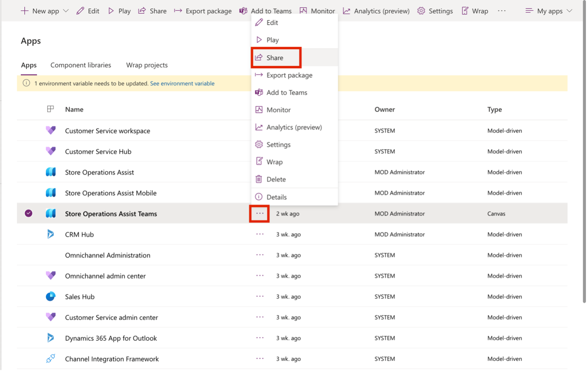588x371 pixels.
Task: Click the info icon in the yellow banner
Action: 26,83
